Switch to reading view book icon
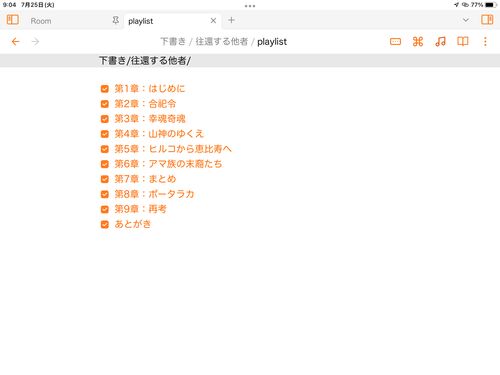The width and height of the screenshot is (500, 375). pyautogui.click(x=463, y=42)
